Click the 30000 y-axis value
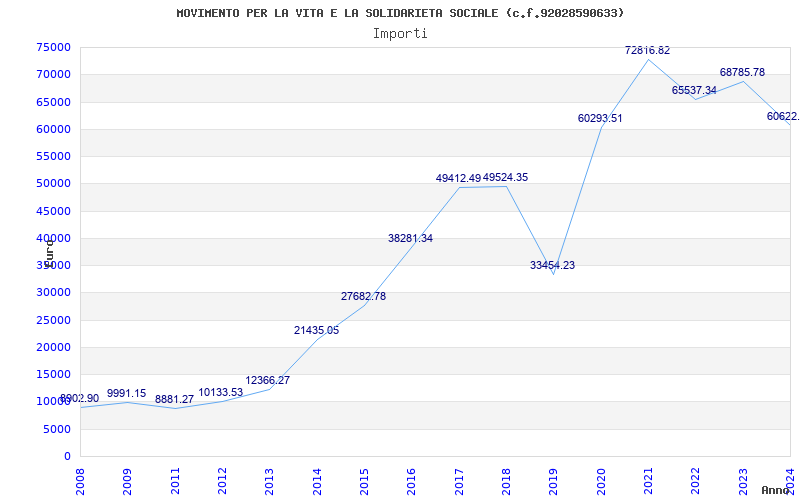 (54, 293)
